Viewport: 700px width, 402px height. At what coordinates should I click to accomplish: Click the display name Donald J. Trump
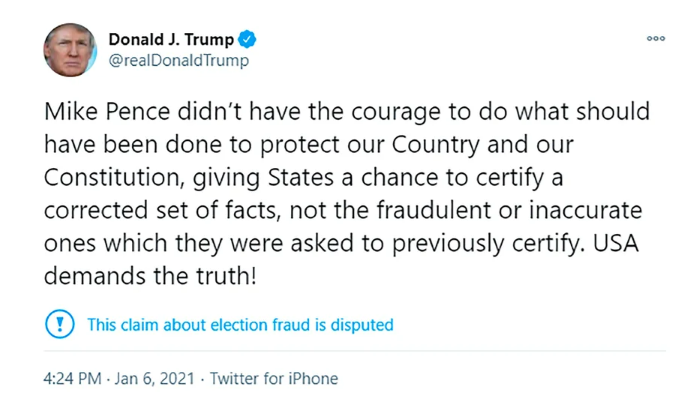click(171, 40)
